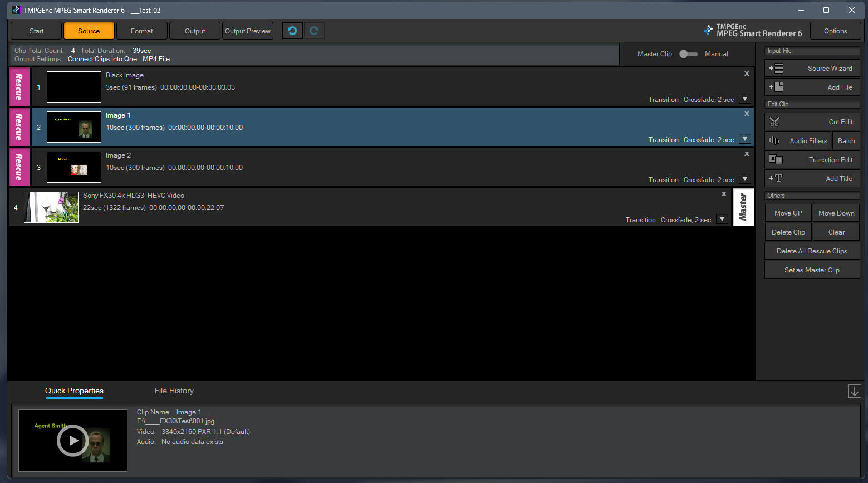Click the download arrow icon in properties panel
868x483 pixels.
[x=855, y=391]
